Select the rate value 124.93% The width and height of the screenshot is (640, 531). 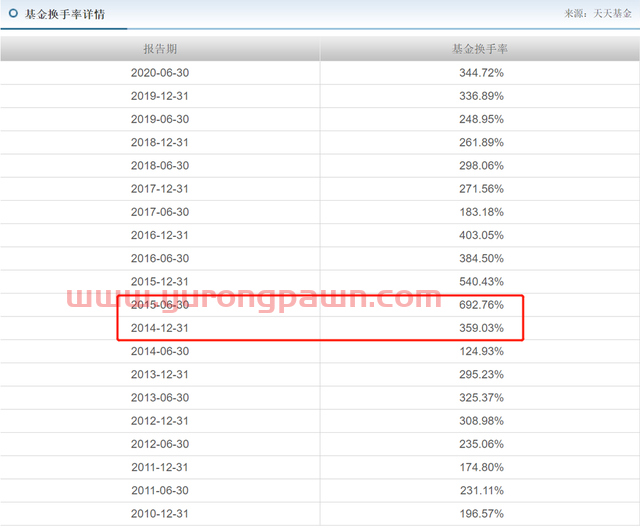481,351
